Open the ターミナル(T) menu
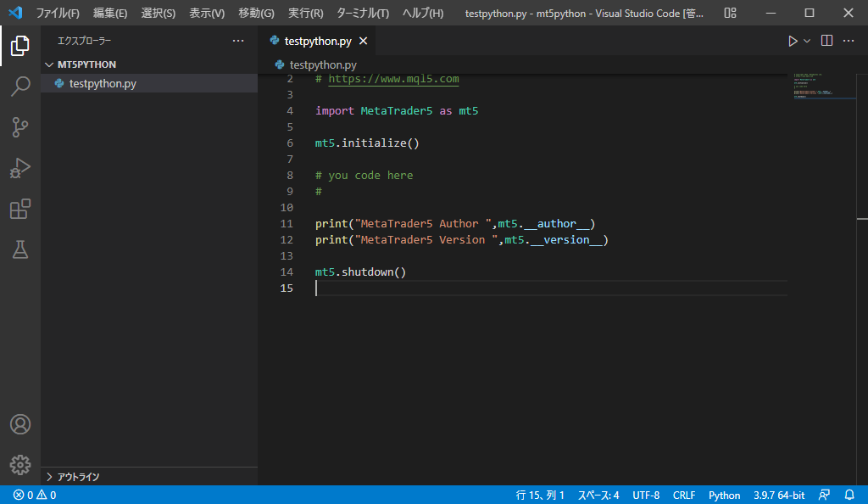Image resolution: width=868 pixels, height=504 pixels. click(363, 13)
